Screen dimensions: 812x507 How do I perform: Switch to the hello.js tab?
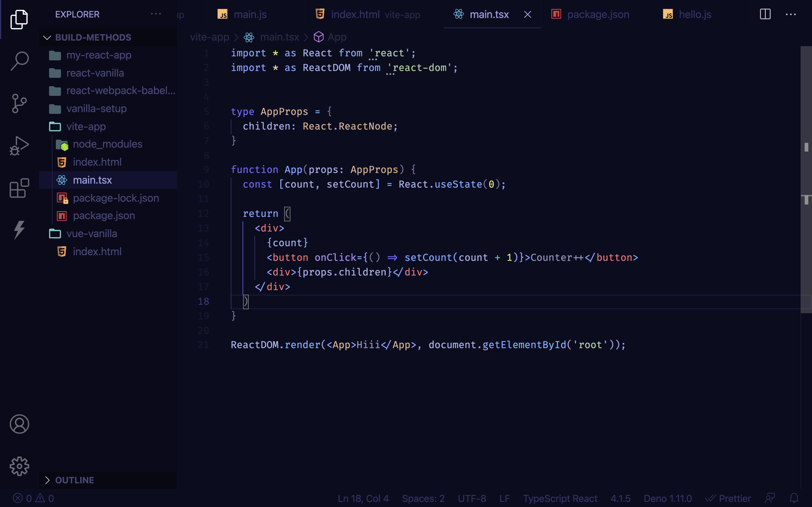click(x=694, y=14)
